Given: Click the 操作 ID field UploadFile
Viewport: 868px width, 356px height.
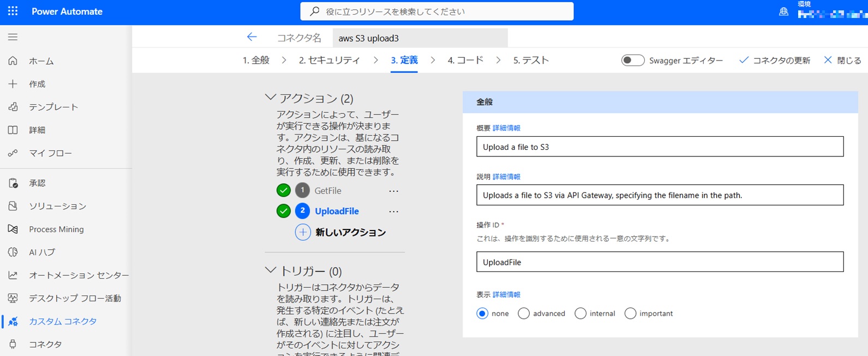Looking at the screenshot, I should point(660,262).
